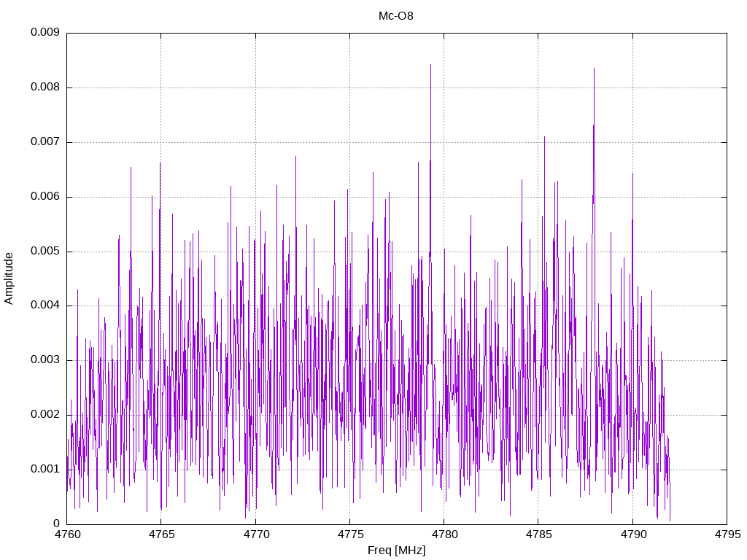Click the x-axis tick label 4760
The image size is (747, 560).
67,534
